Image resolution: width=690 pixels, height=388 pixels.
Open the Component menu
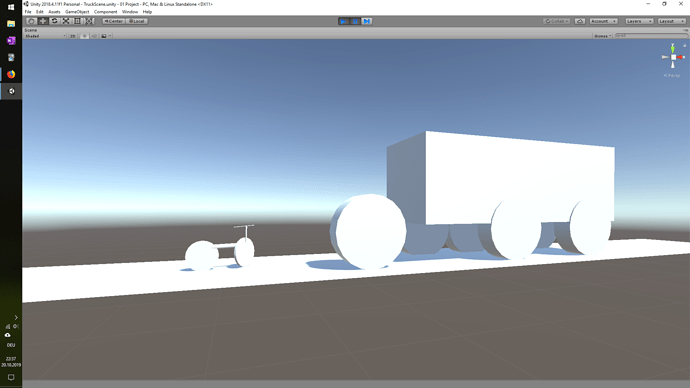[106, 12]
